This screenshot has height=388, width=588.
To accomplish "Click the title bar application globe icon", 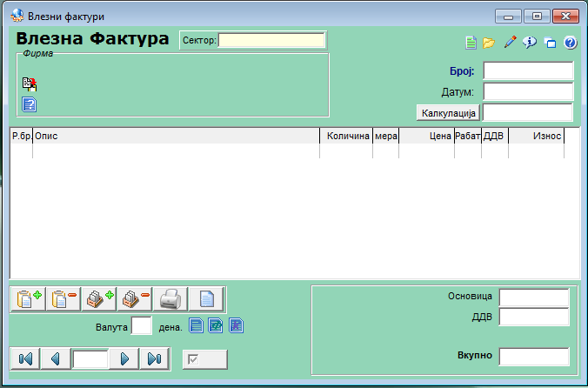I will point(17,16).
